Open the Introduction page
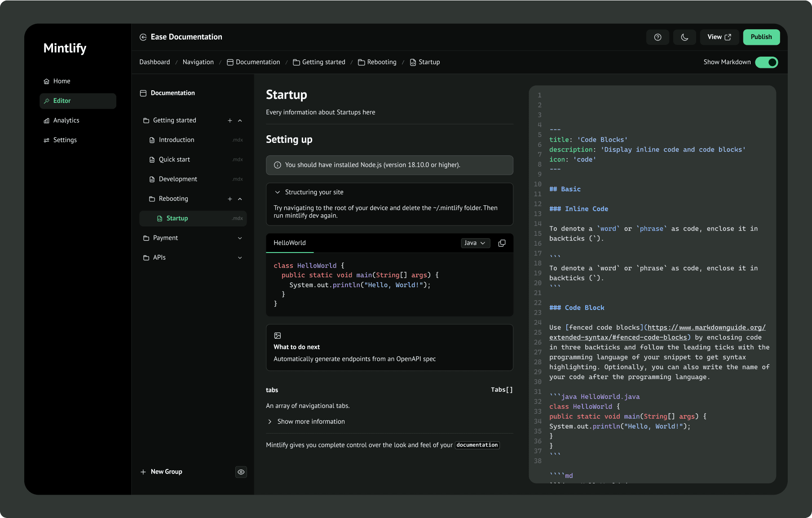Viewport: 812px width, 518px height. click(x=193, y=140)
